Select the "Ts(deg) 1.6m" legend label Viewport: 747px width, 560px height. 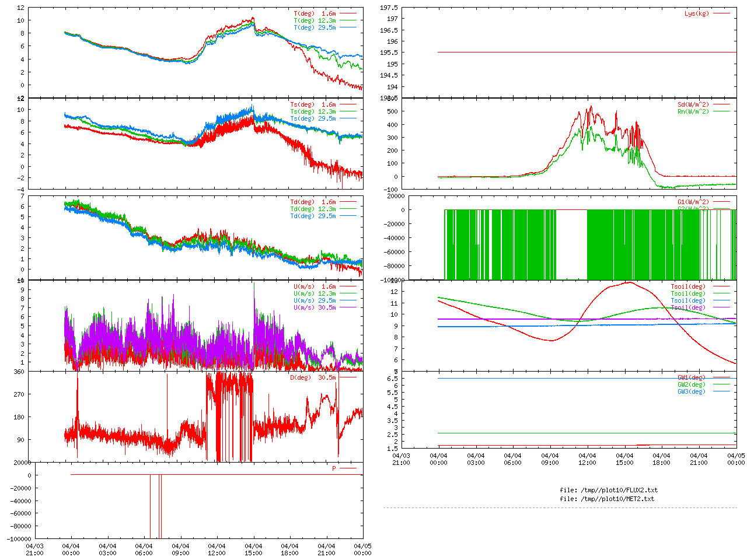(313, 105)
